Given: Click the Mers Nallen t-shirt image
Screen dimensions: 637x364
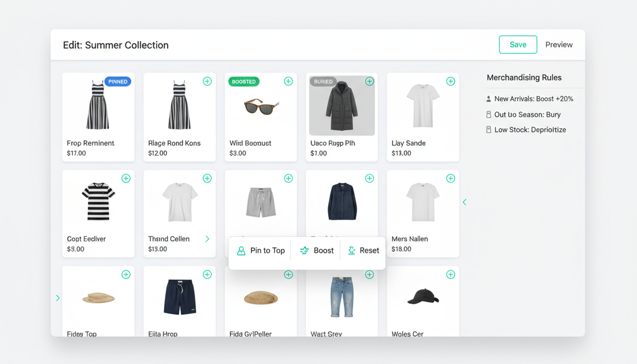Looking at the screenshot, I should tap(423, 202).
